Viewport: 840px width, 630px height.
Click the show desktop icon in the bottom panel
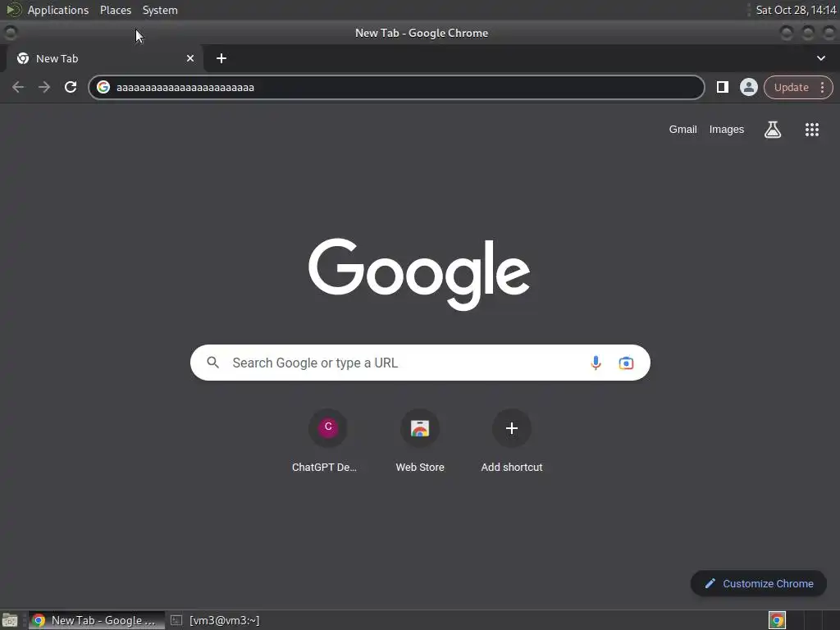[x=10, y=620]
